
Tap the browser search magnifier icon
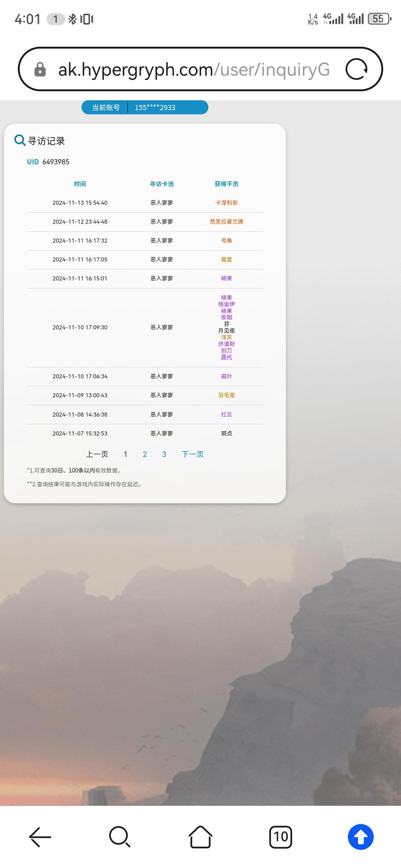(120, 837)
